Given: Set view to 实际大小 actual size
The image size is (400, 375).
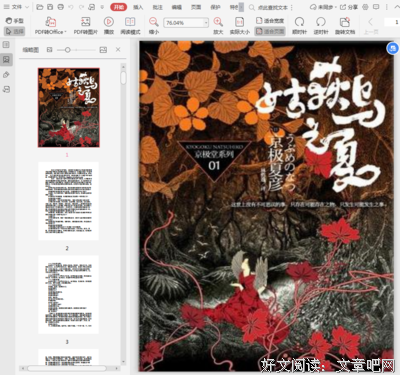Looking at the screenshot, I should coord(239,26).
